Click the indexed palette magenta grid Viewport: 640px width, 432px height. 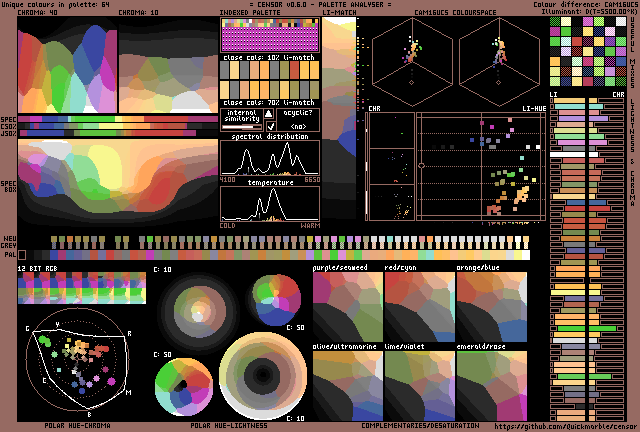click(x=270, y=39)
